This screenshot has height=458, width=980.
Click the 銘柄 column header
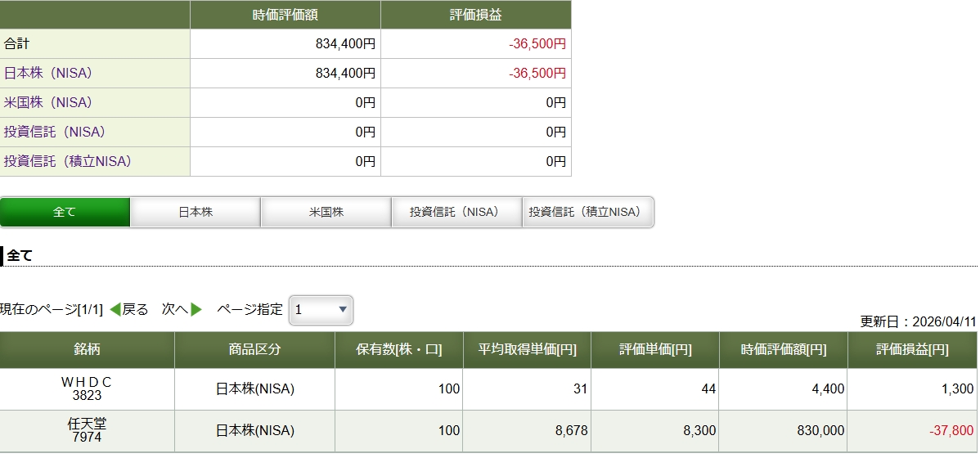pos(87,350)
